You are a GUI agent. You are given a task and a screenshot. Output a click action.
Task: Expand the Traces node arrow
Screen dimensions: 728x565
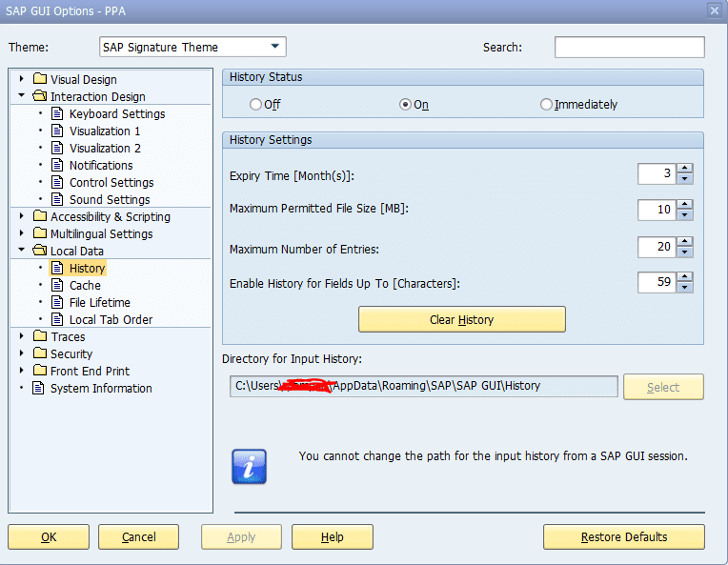point(21,335)
